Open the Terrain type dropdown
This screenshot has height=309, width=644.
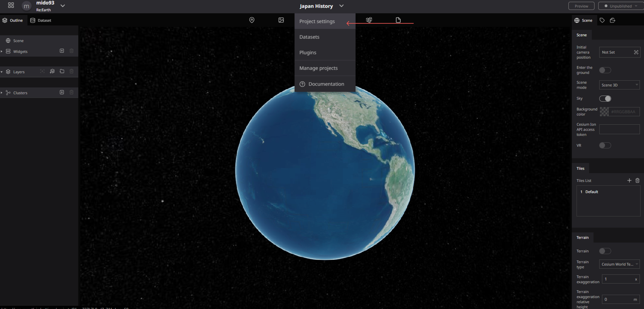click(619, 264)
